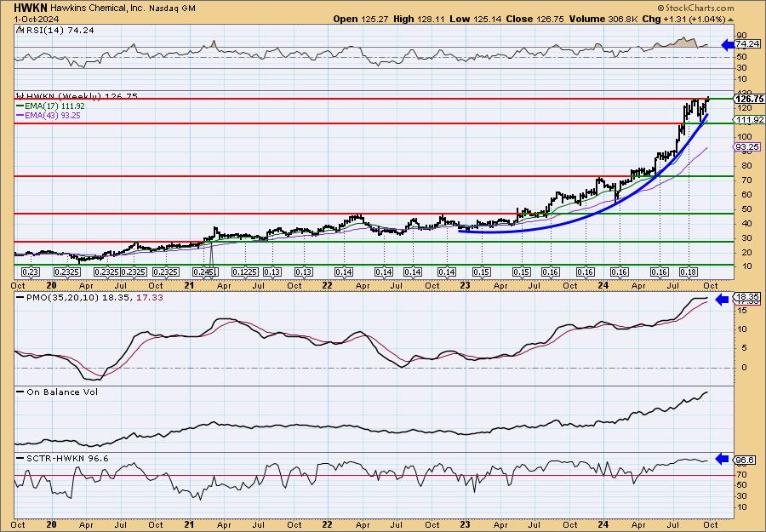766x532 pixels.
Task: Click the 0.1225 dividend marker
Action: [x=245, y=272]
